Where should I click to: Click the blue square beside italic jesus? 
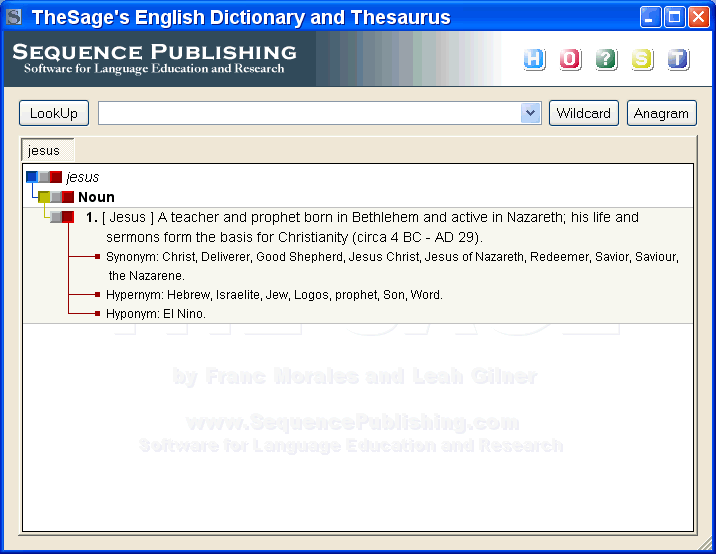pos(32,177)
